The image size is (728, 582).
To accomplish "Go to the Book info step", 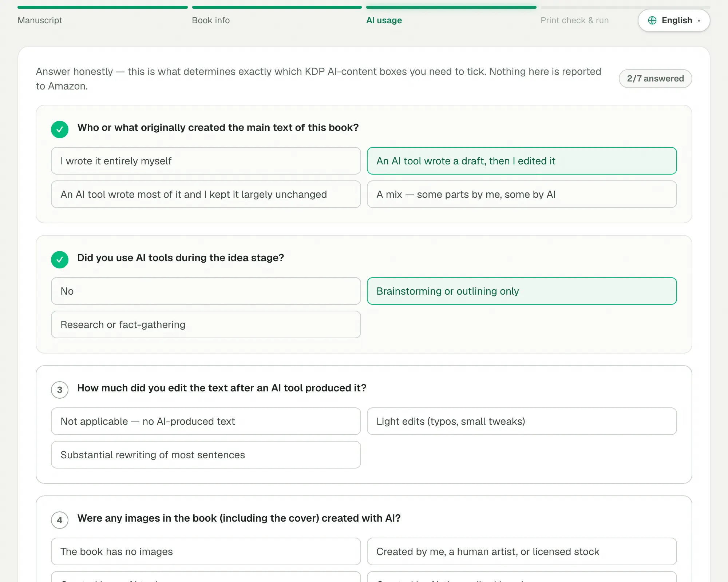I will [211, 20].
